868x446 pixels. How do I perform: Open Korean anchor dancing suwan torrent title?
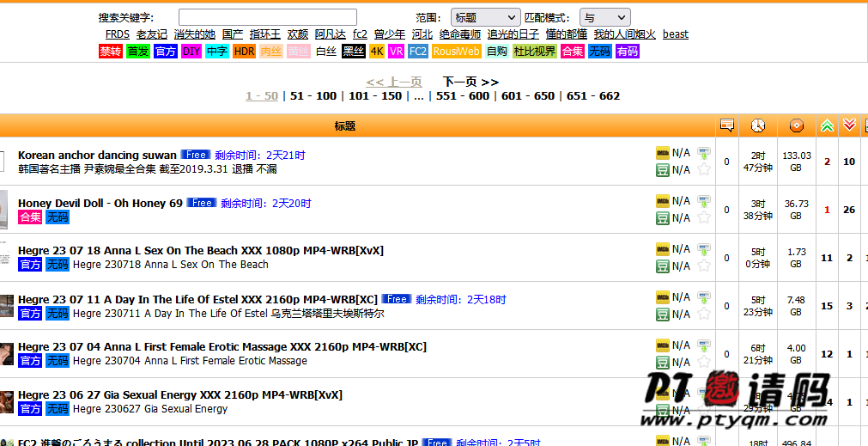click(x=97, y=156)
